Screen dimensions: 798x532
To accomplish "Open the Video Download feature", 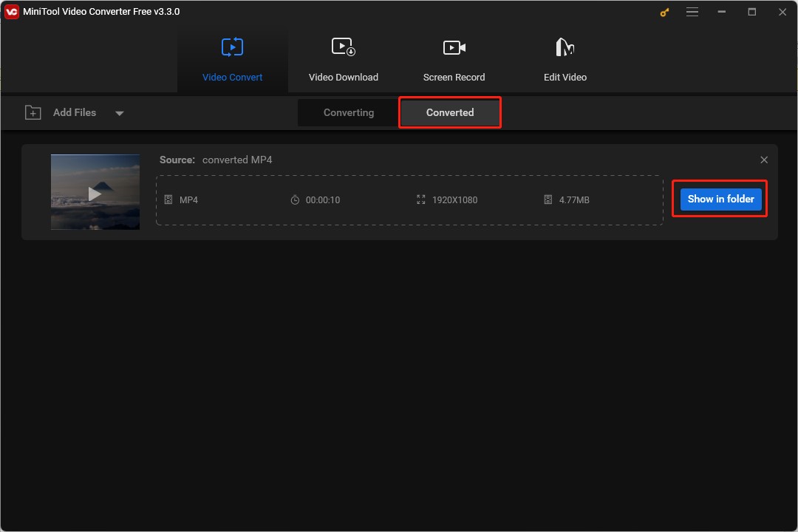I will 344,58.
